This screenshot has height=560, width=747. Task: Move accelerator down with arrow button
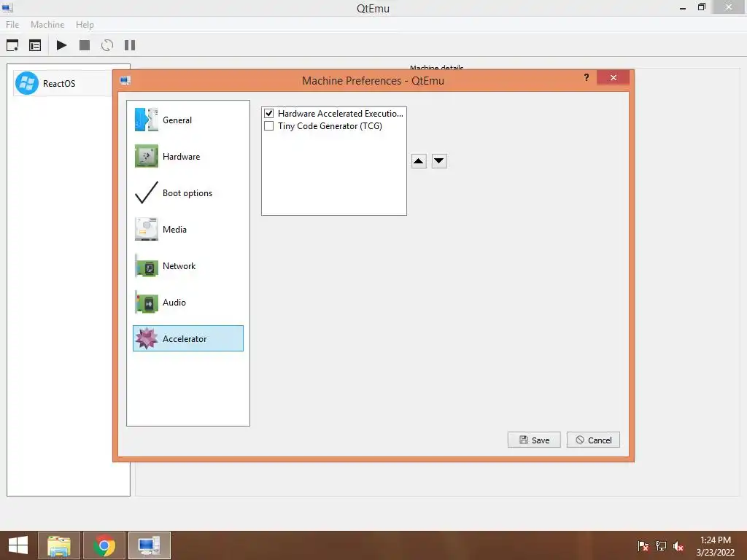[x=439, y=161]
